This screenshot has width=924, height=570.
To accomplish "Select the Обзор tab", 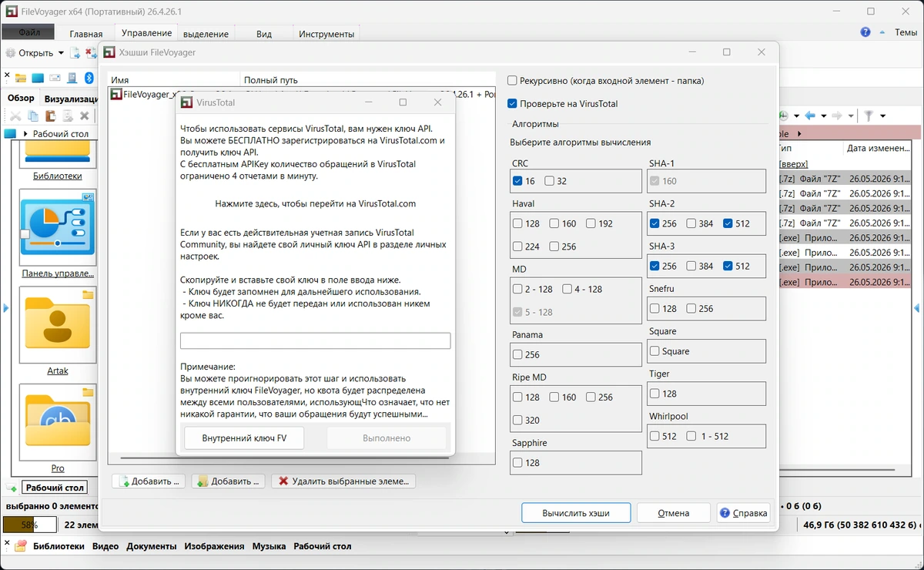I will (22, 98).
